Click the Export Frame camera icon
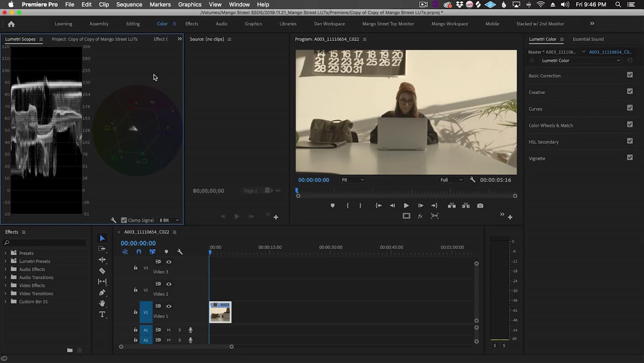The image size is (644, 363). [x=480, y=206]
